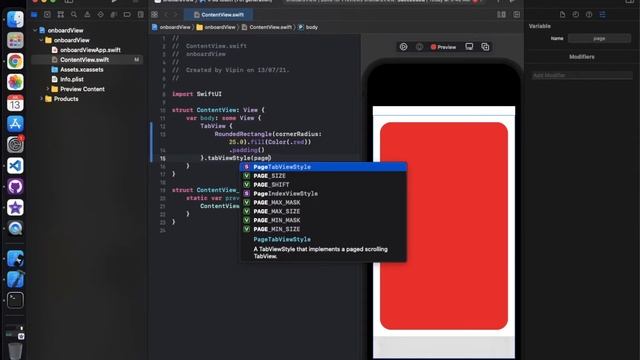Choose PageTabViewStyle completion suggestion

[323, 167]
